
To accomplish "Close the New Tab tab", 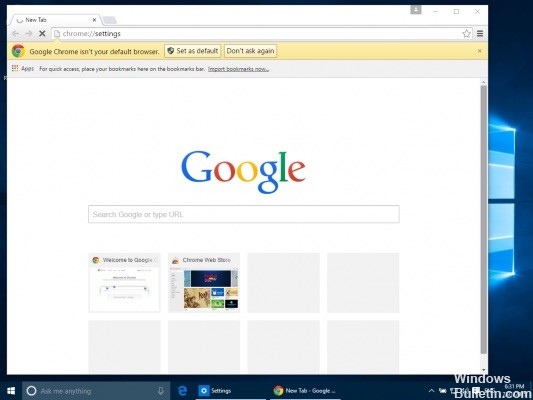I will tap(94, 20).
